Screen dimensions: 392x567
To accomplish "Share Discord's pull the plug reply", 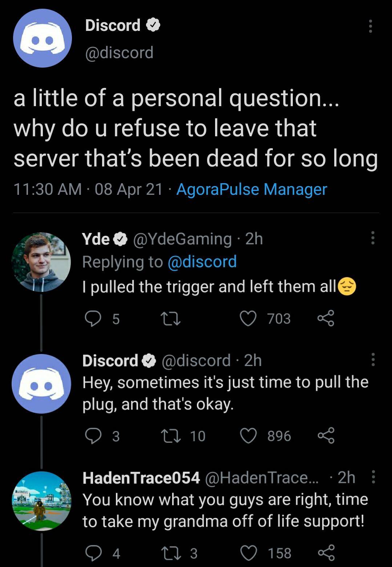I will pyautogui.click(x=326, y=436).
